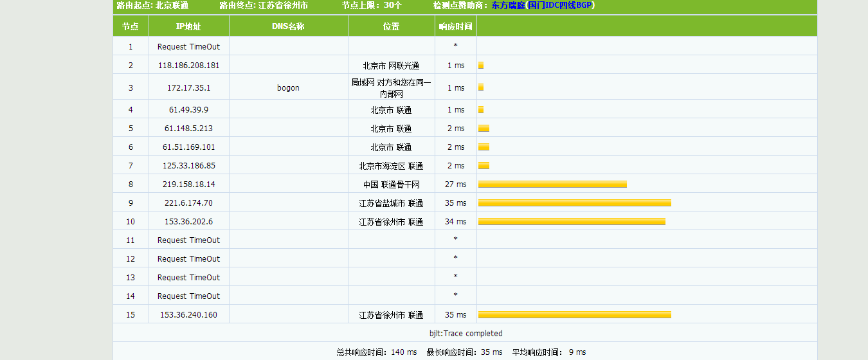Select the 路由起点: 北京联通 text
This screenshot has height=360, width=868.
152,5
